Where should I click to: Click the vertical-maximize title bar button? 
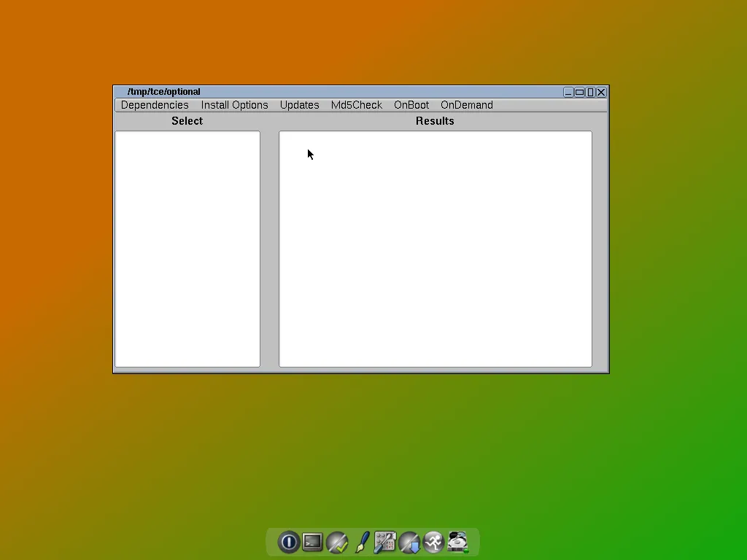coord(590,92)
